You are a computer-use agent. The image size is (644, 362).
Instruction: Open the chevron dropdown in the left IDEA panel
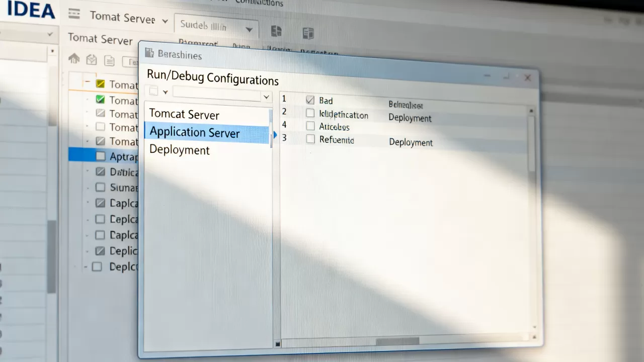point(50,34)
